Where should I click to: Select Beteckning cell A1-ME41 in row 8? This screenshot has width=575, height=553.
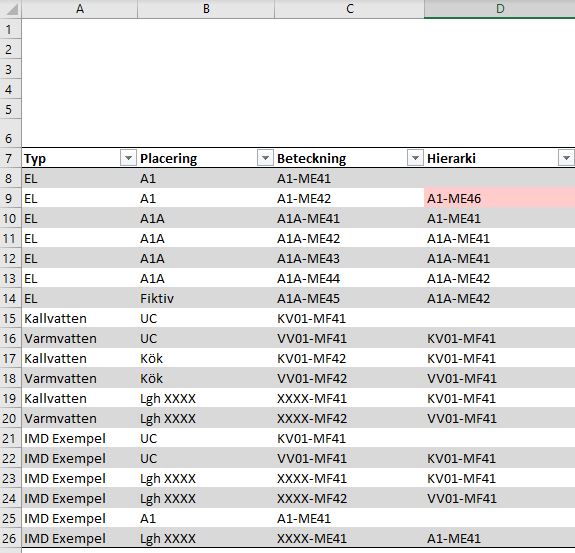tap(349, 179)
